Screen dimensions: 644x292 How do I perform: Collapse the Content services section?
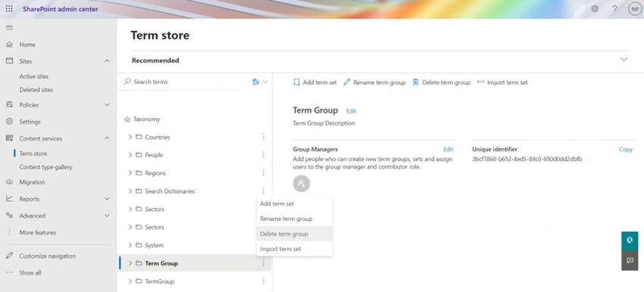[x=107, y=138]
